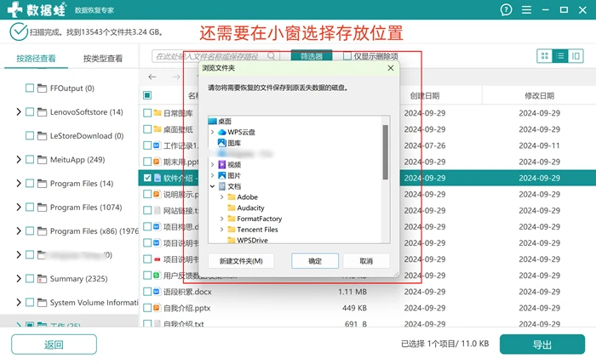This screenshot has width=596, height=364.
Task: Check the 语段积累.docx file checkbox
Action: 147,292
